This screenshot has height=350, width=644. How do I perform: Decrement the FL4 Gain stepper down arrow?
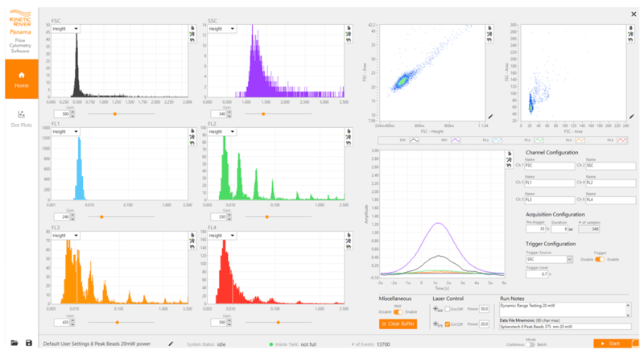click(229, 324)
